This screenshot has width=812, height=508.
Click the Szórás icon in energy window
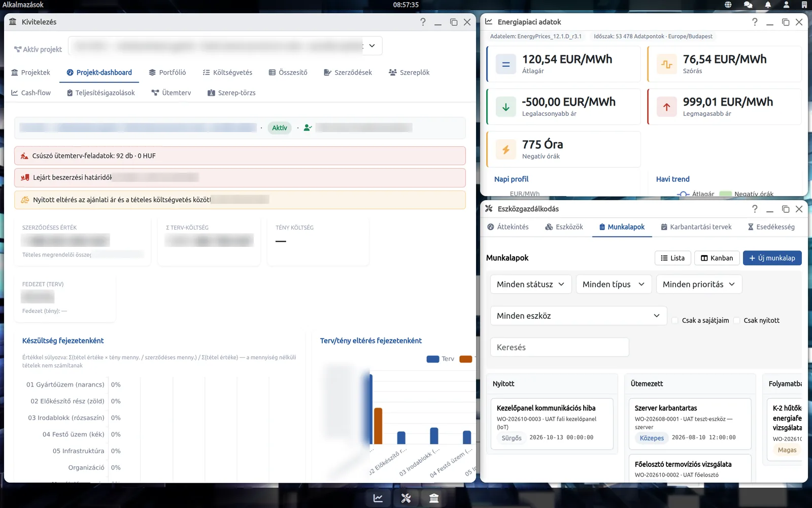[x=667, y=65]
